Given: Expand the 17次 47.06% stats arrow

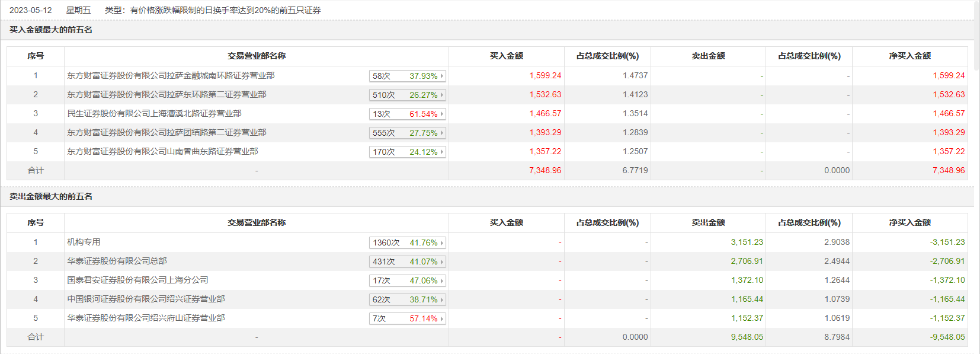Looking at the screenshot, I should pos(442,280).
